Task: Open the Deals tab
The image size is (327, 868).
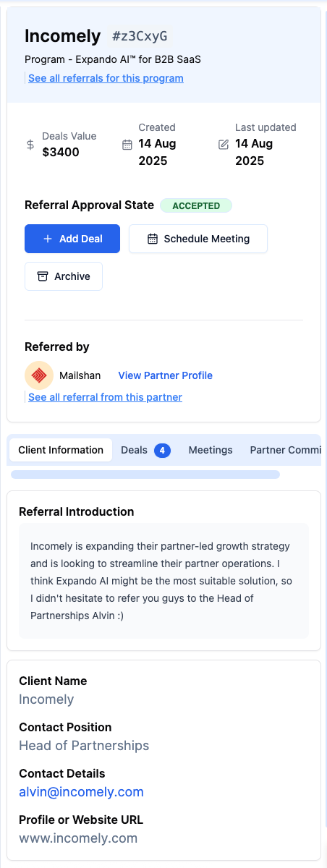Action: [145, 450]
